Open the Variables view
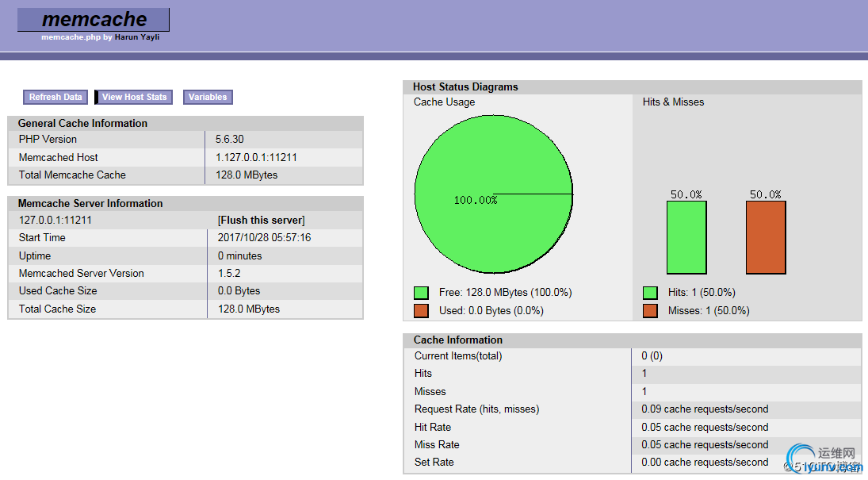This screenshot has width=868, height=480. point(208,97)
